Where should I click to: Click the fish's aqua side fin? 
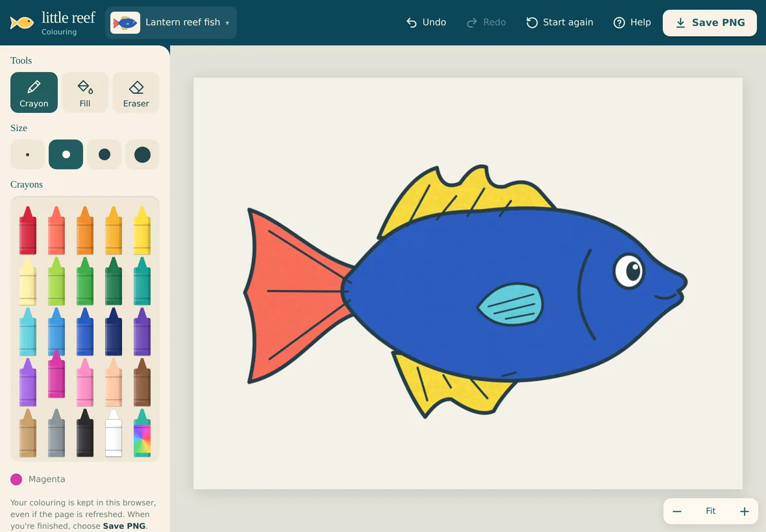point(512,304)
